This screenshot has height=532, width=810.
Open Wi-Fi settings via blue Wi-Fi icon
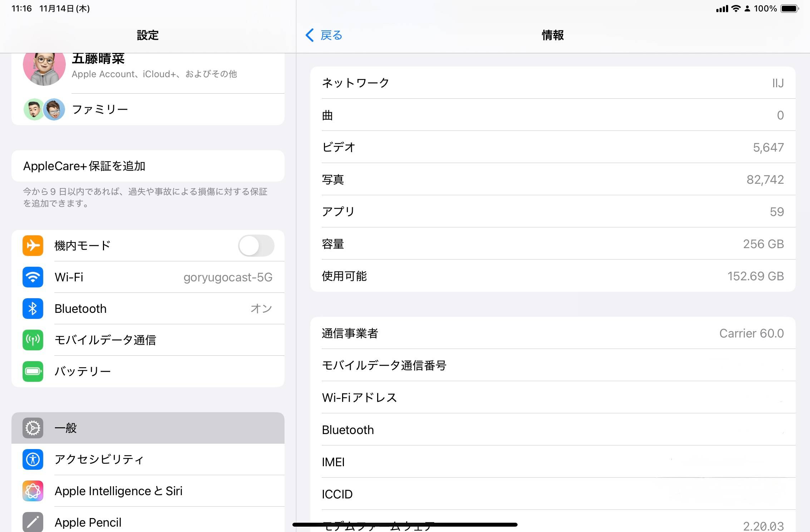point(33,277)
